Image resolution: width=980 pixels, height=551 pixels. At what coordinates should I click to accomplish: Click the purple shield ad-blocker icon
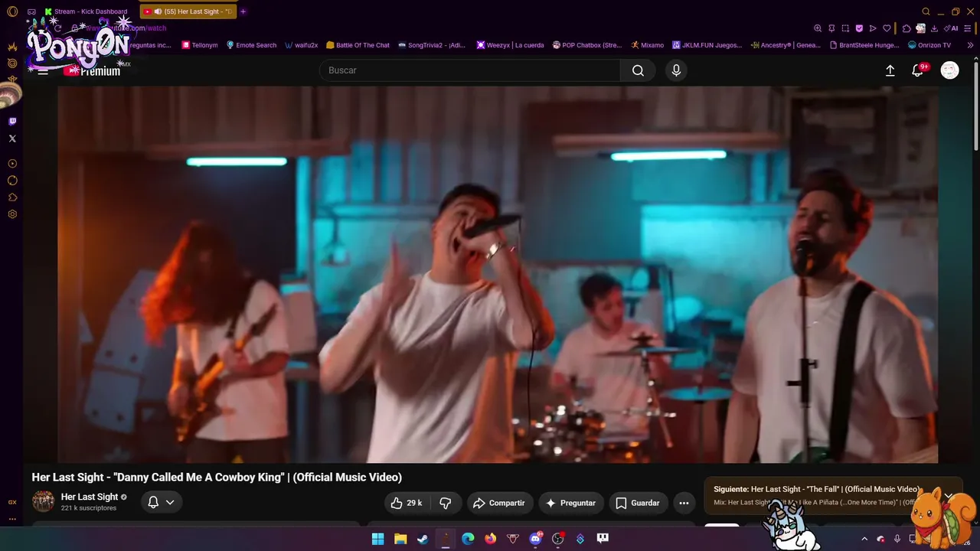(859, 28)
